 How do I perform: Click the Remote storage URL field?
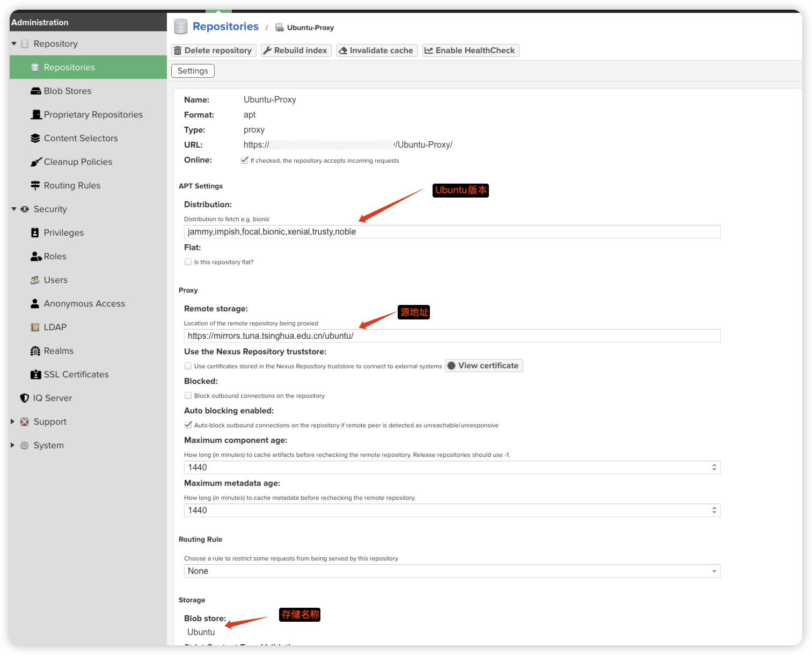click(x=452, y=336)
